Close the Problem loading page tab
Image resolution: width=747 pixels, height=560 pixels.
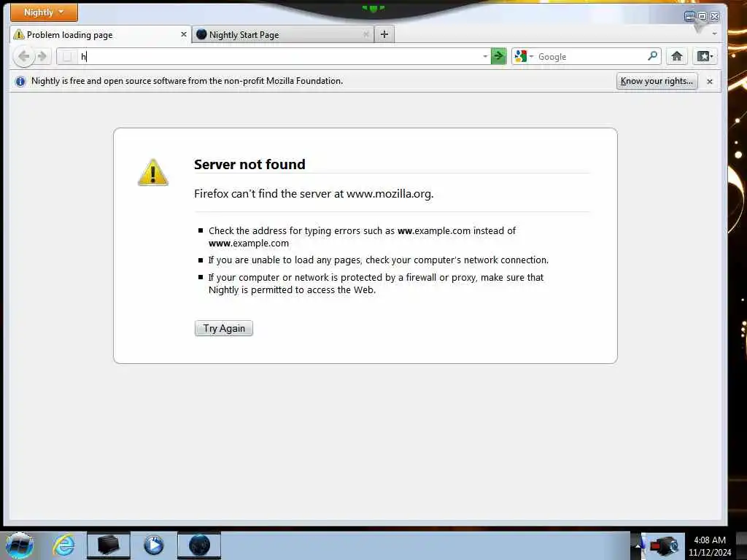pos(183,34)
